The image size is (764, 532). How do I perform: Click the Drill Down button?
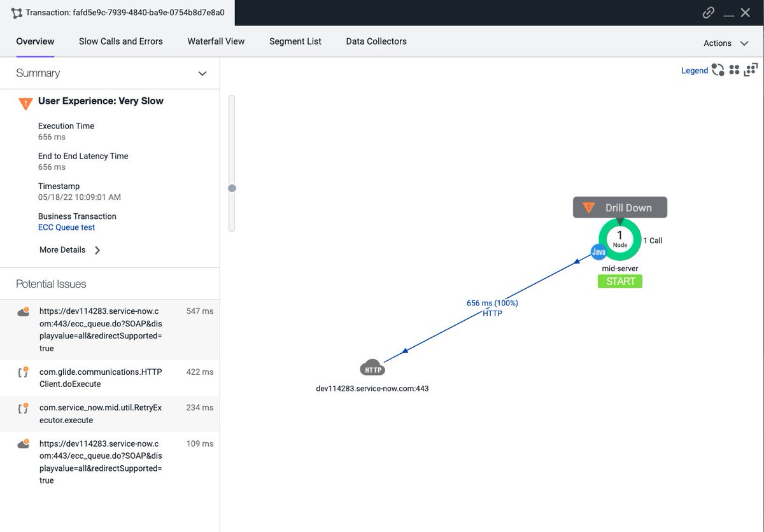[620, 207]
